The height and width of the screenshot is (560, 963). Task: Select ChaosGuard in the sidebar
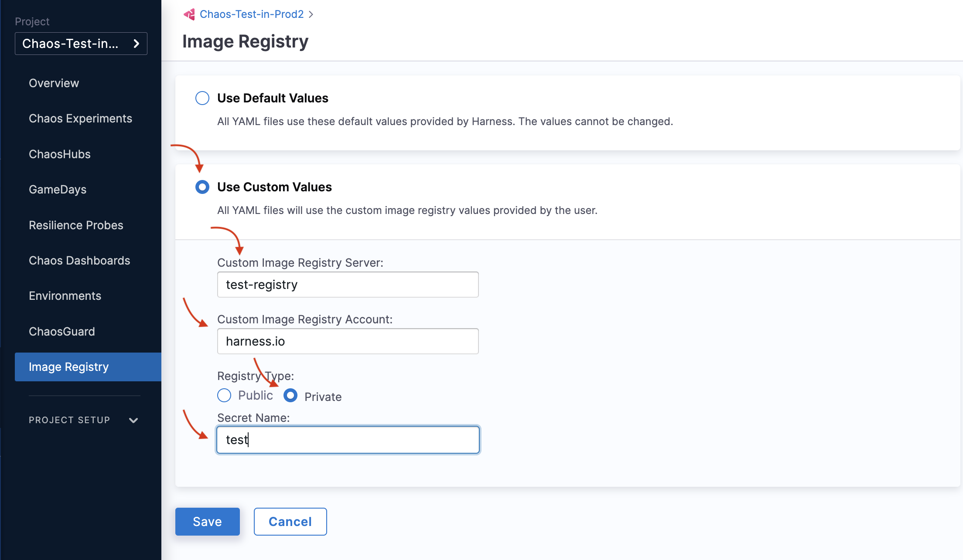[62, 332]
